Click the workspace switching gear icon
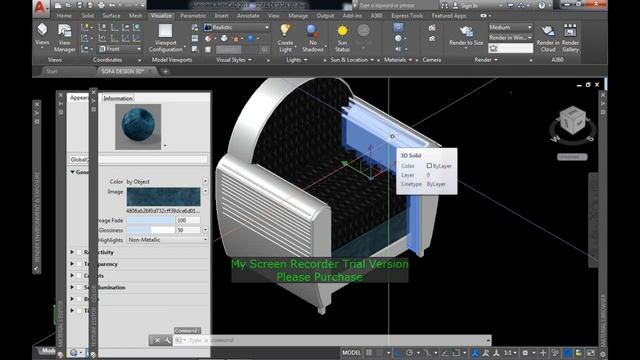The width and height of the screenshot is (640, 360). [x=525, y=353]
